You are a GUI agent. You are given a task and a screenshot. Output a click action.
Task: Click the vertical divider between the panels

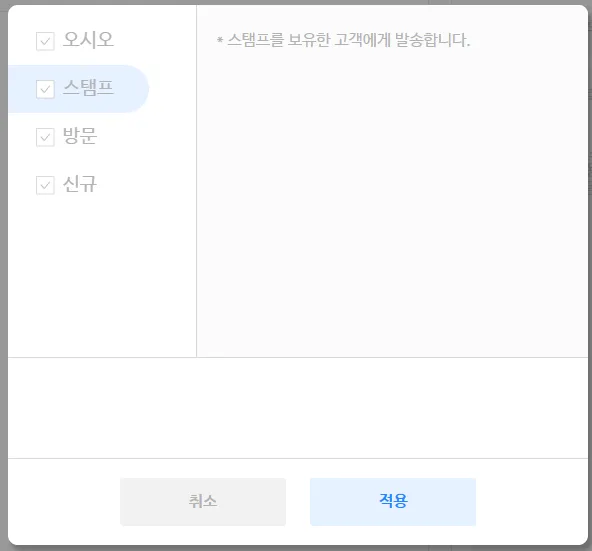(196, 181)
